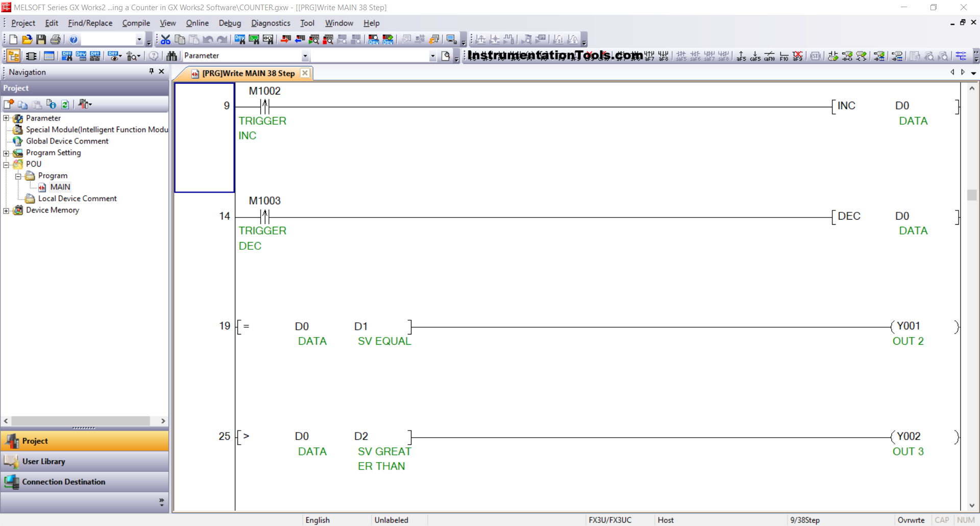Open the Online menu
This screenshot has width=980, height=526.
pyautogui.click(x=198, y=23)
